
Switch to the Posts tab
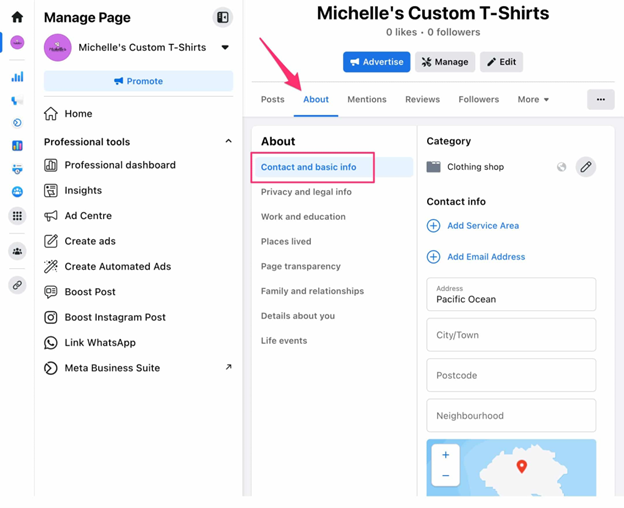point(273,99)
